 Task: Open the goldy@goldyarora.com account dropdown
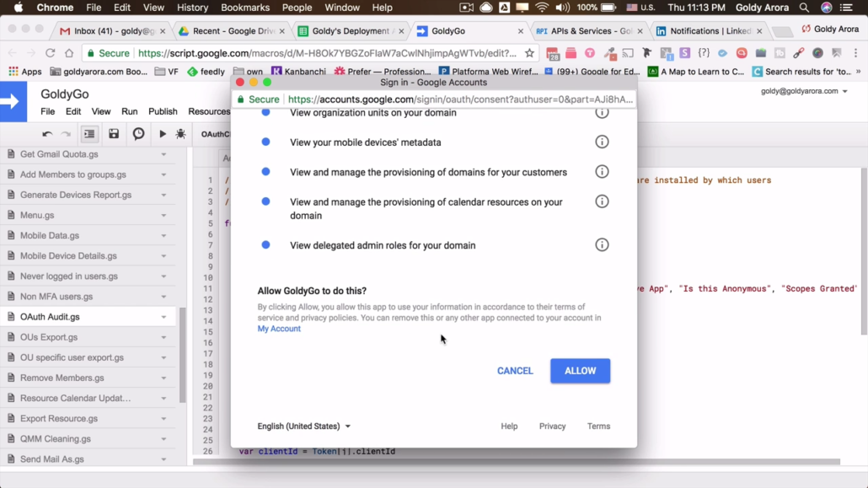click(804, 91)
